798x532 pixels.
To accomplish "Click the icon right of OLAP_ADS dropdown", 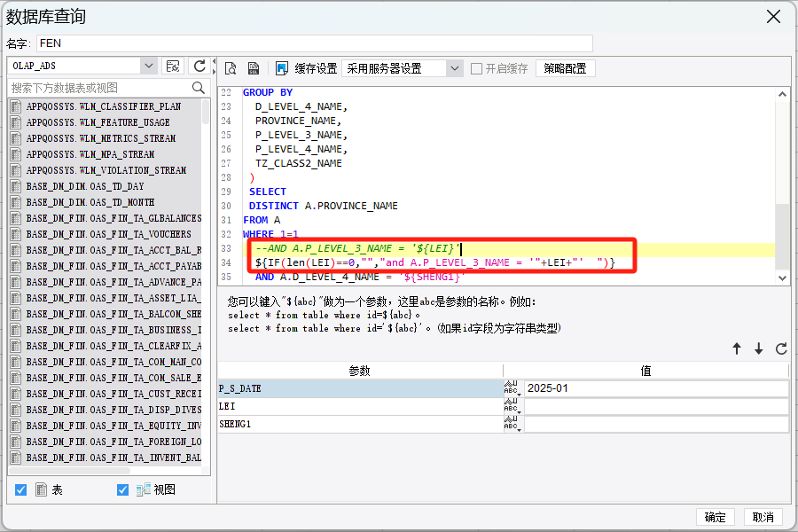I will (x=173, y=66).
